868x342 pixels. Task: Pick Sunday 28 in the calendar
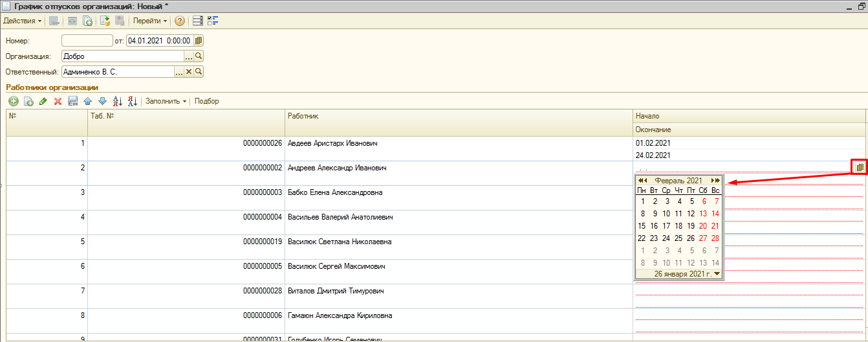[x=715, y=238]
